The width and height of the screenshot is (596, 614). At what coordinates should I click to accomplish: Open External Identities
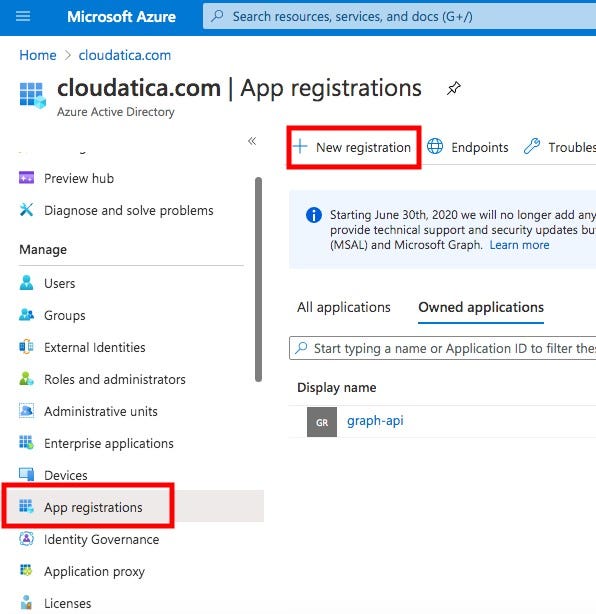pyautogui.click(x=94, y=348)
